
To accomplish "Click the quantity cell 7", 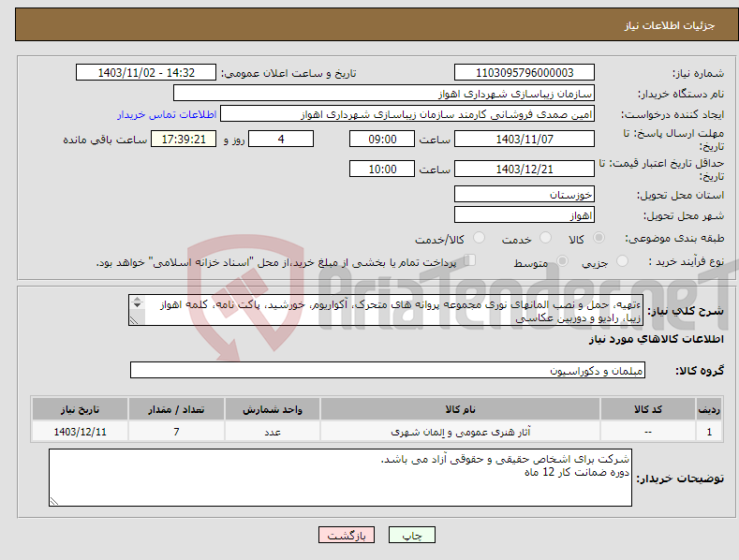I will (176, 432).
